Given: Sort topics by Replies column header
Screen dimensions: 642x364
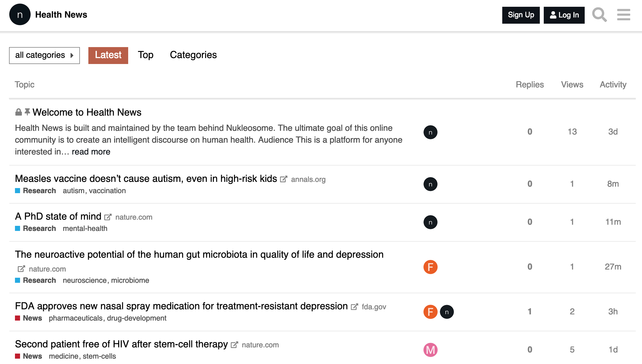Looking at the screenshot, I should pyautogui.click(x=530, y=85).
